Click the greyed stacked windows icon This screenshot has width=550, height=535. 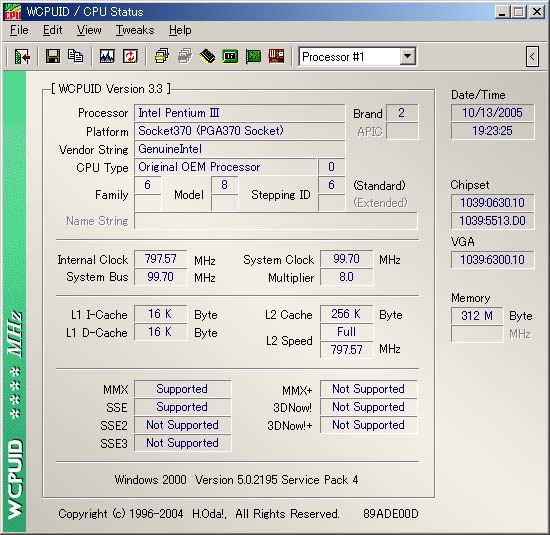(x=185, y=56)
